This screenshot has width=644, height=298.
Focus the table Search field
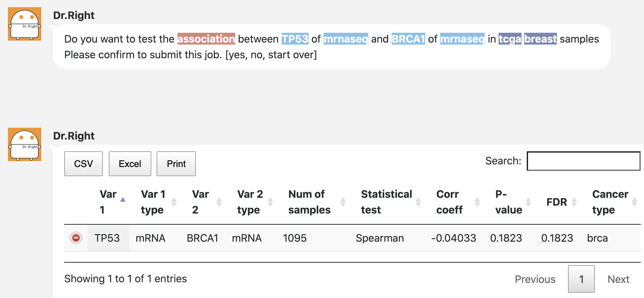coord(583,161)
